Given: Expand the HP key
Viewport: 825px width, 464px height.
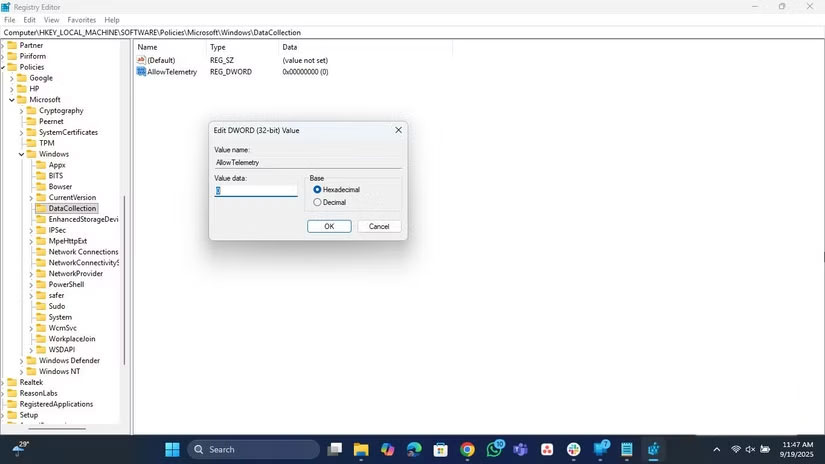Looking at the screenshot, I should (x=12, y=89).
